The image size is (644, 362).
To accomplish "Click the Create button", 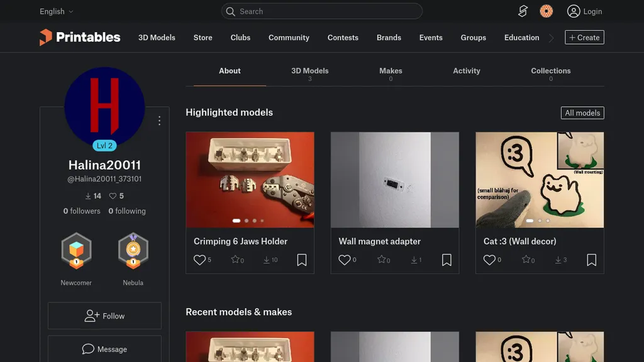I will 584,37.
